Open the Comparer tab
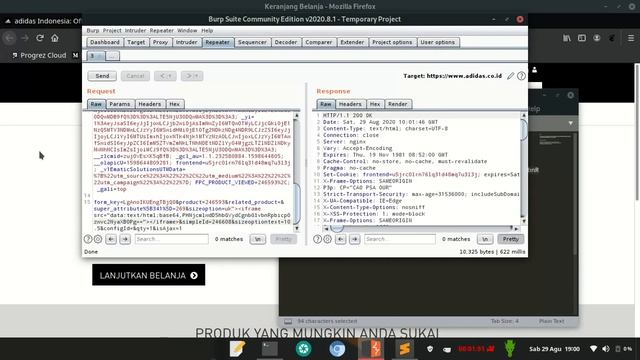The image size is (640, 360). pyautogui.click(x=319, y=42)
